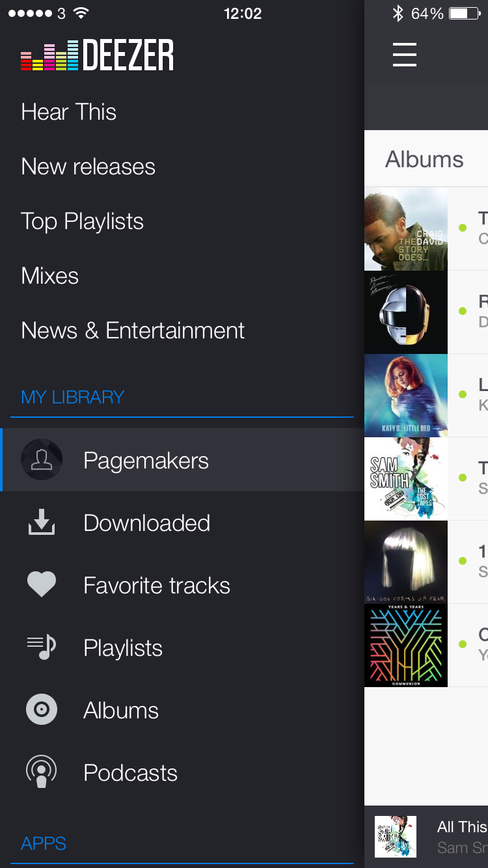Tap the Downloaded arrow icon
Viewport: 488px width, 868px height.
tap(42, 522)
